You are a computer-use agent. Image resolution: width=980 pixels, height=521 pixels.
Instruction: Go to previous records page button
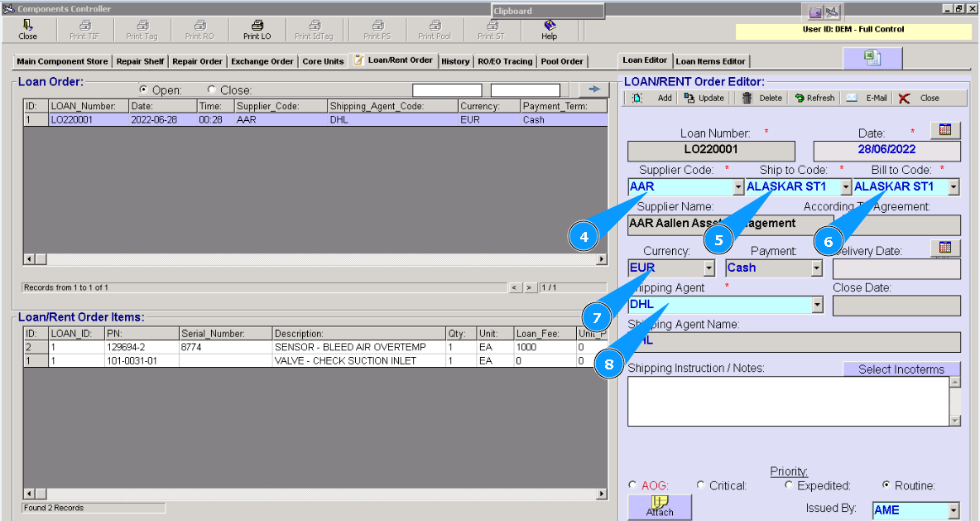(515, 287)
